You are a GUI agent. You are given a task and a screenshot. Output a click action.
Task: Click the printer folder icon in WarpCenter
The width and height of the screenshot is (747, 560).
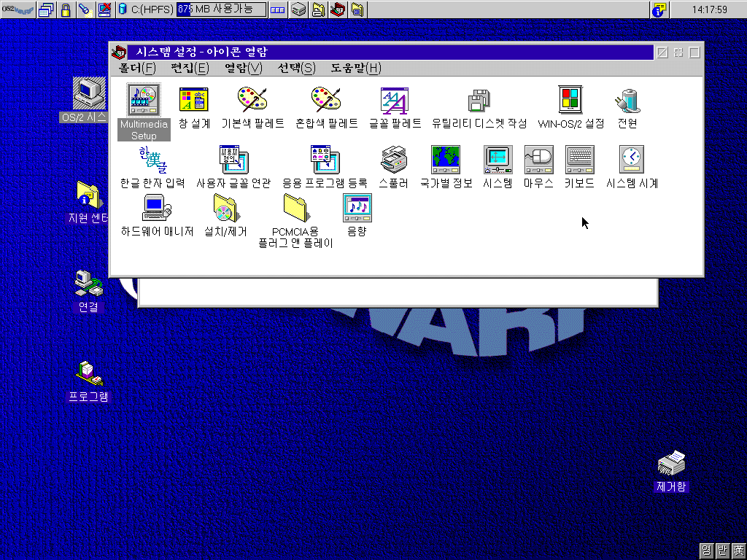coord(318,9)
